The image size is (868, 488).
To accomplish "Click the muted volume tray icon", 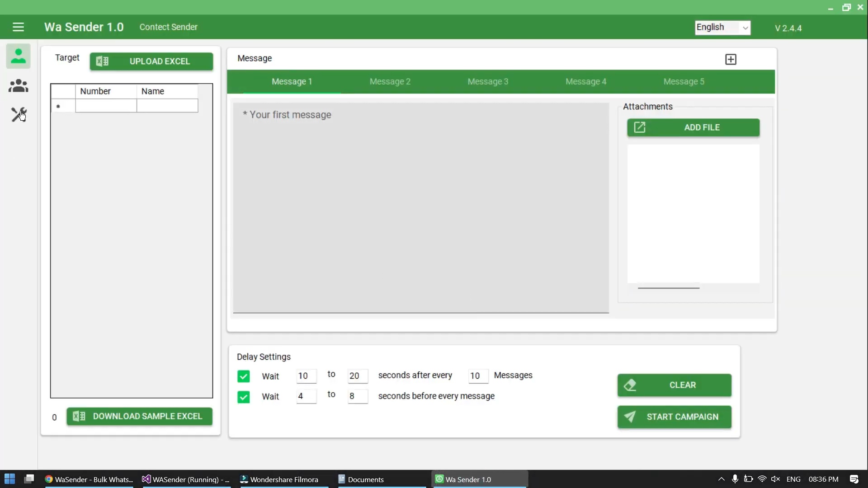I will point(776,479).
